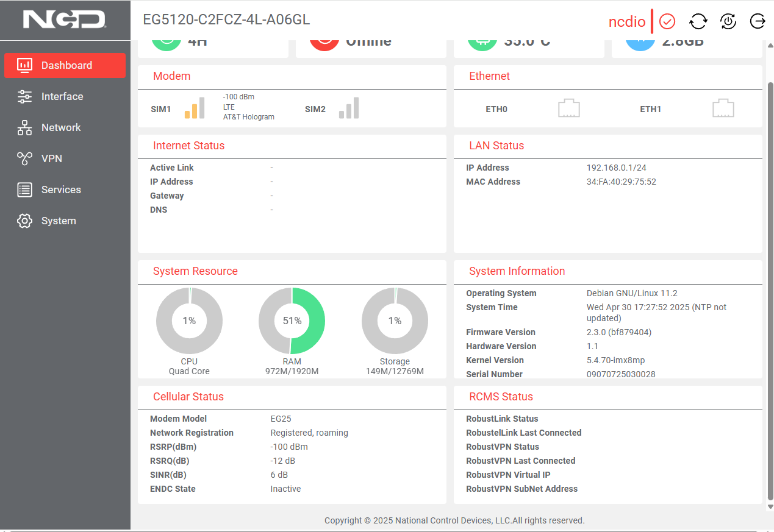Click the SIM2 signal strength bars
774x532 pixels.
[349, 108]
